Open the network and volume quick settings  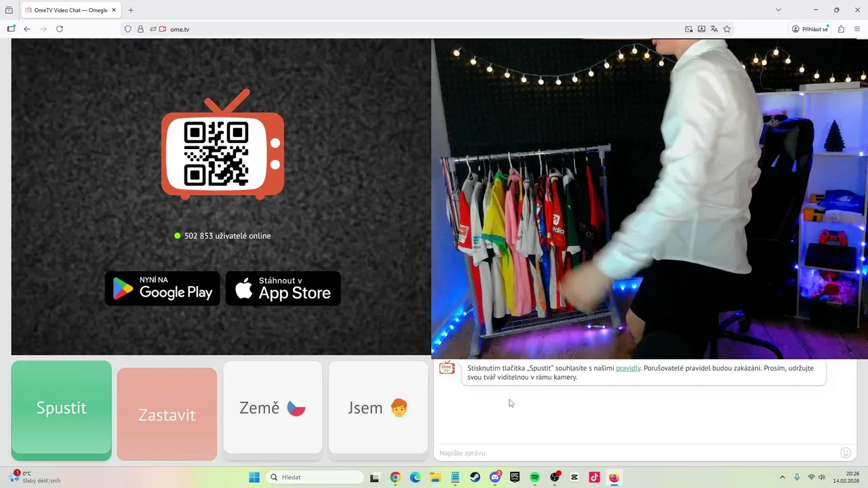click(816, 477)
